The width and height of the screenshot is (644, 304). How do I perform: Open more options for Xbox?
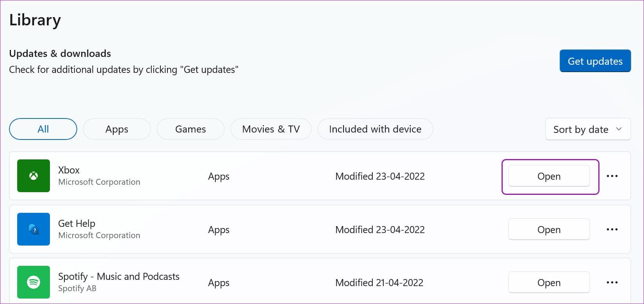point(612,176)
